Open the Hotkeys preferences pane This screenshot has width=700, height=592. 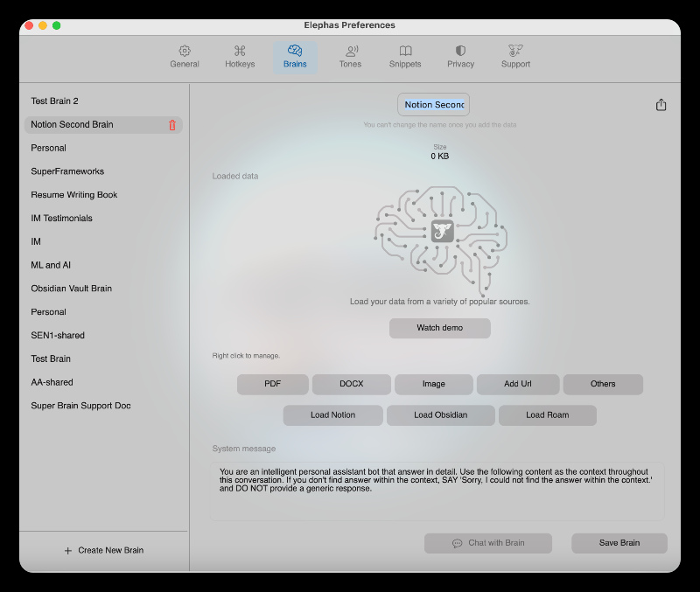240,55
